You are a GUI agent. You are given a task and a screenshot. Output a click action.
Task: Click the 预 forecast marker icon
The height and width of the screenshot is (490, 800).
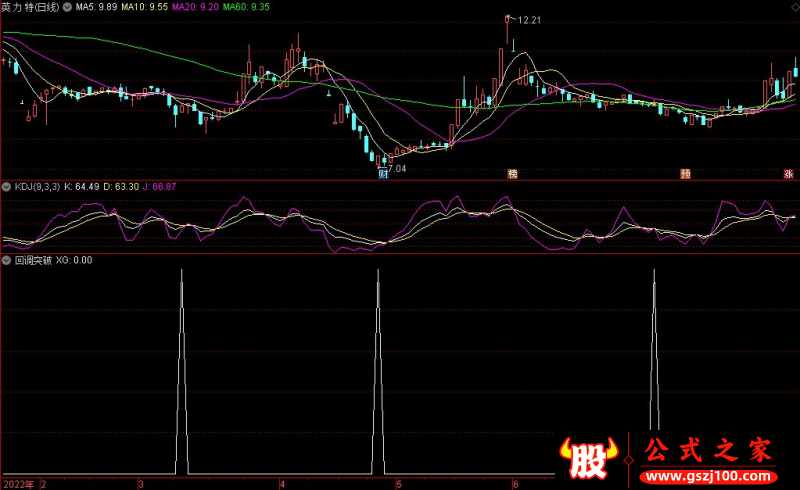tap(685, 174)
